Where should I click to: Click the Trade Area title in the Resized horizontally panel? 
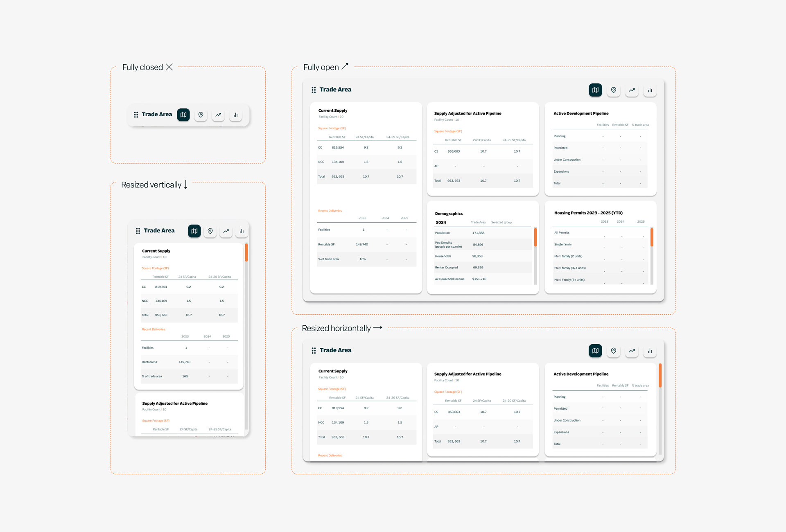[x=335, y=350]
